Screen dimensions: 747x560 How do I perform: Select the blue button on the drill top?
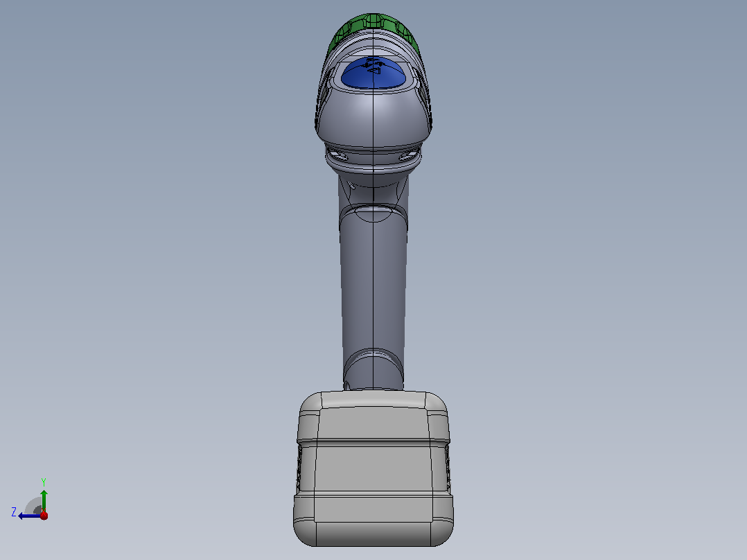click(373, 73)
